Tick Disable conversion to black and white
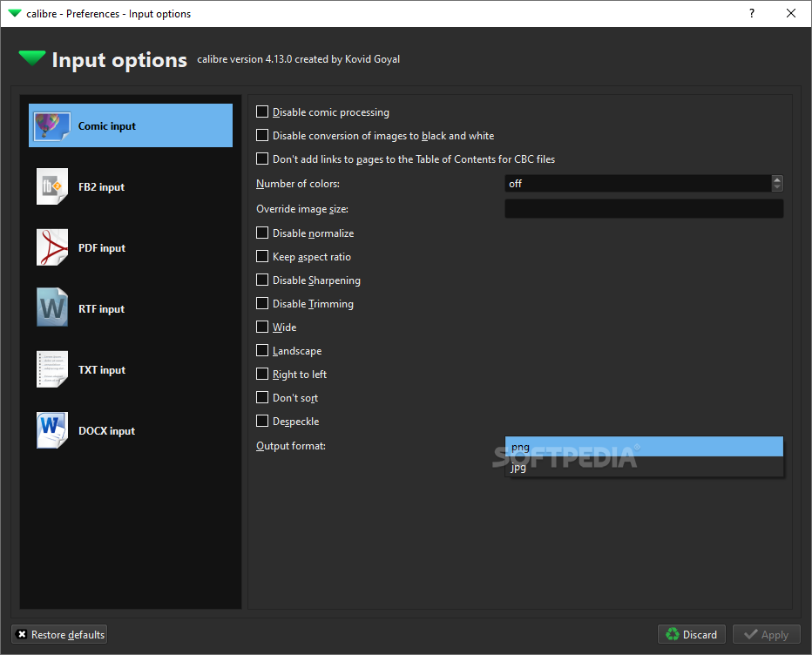The image size is (812, 655). click(x=262, y=135)
